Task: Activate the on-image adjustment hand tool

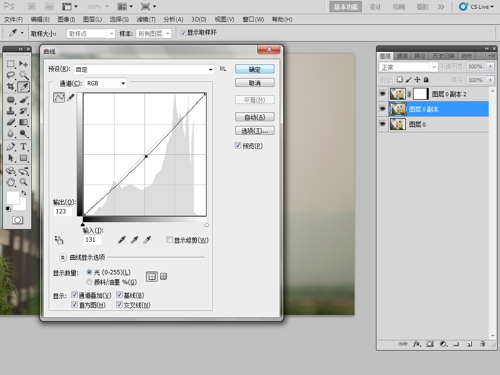Action: click(x=59, y=240)
